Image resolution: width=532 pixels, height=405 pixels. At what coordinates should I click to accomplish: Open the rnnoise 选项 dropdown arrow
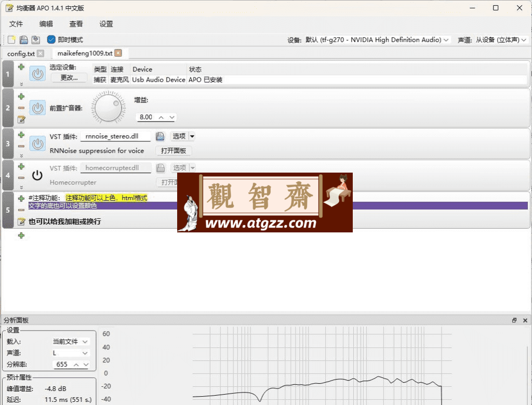(192, 136)
